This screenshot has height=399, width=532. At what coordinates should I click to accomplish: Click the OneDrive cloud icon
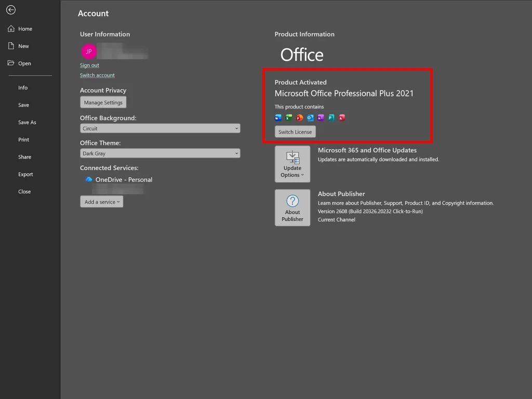coord(88,179)
